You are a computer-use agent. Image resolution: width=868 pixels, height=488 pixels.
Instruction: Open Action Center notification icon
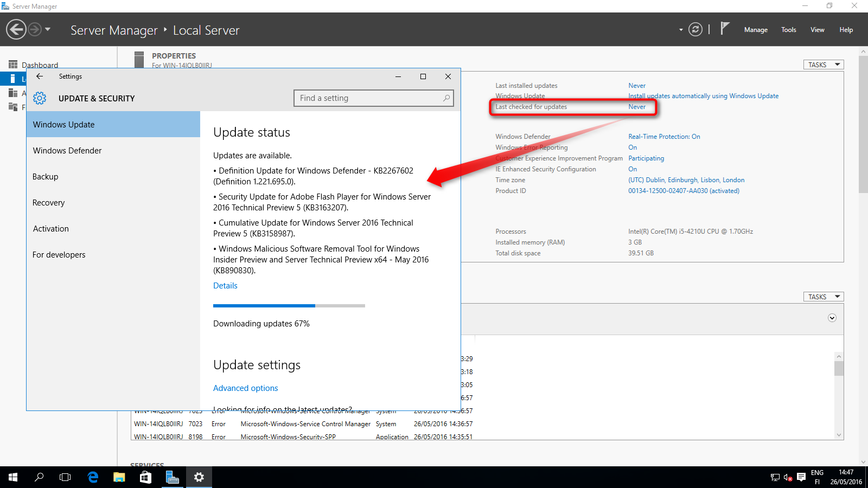click(801, 478)
